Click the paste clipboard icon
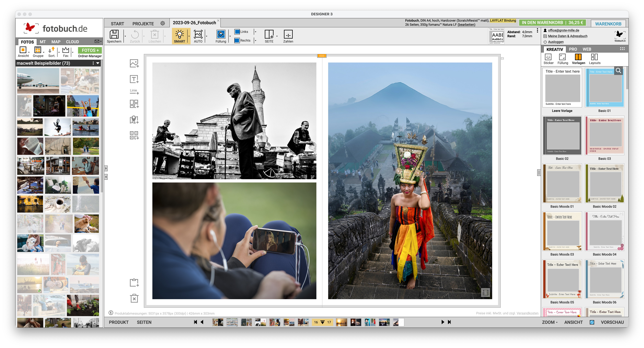 point(134,283)
